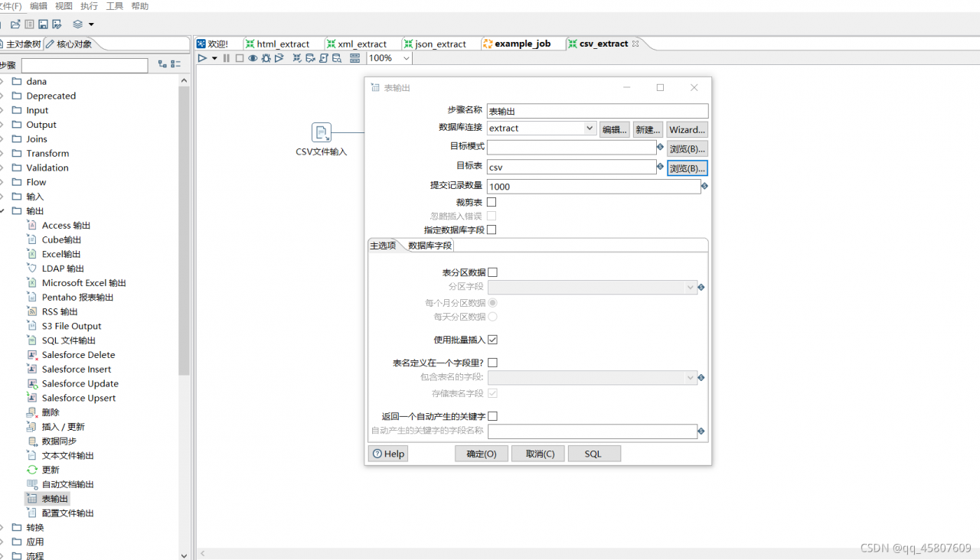Expand the Input folder in the tree
Screen dimensions: 980x560
click(2, 110)
